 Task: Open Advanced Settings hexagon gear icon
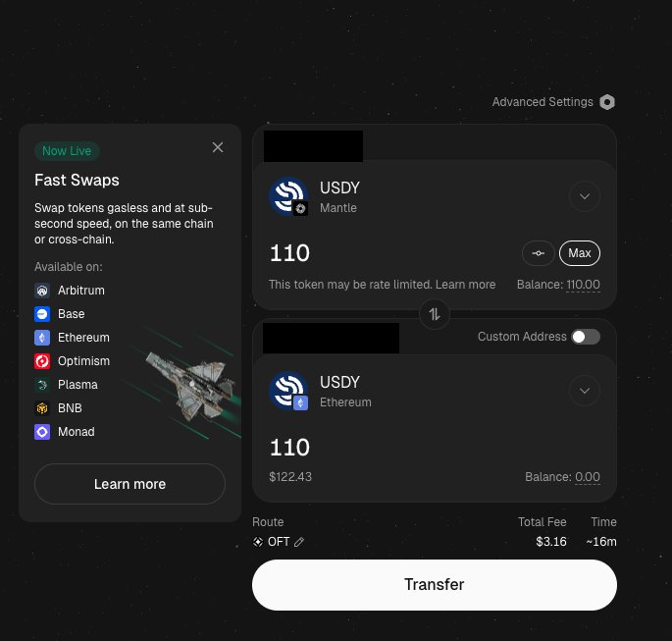click(x=607, y=102)
